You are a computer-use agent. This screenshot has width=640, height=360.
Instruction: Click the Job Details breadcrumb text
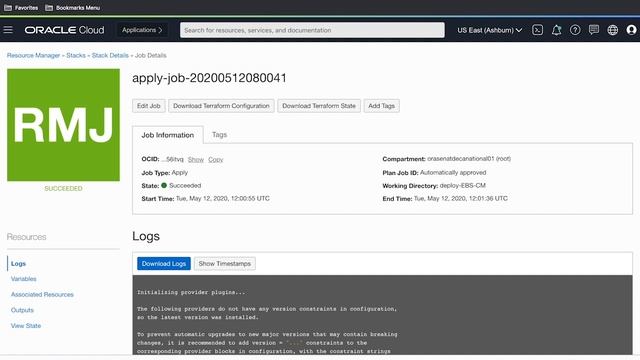pyautogui.click(x=151, y=55)
